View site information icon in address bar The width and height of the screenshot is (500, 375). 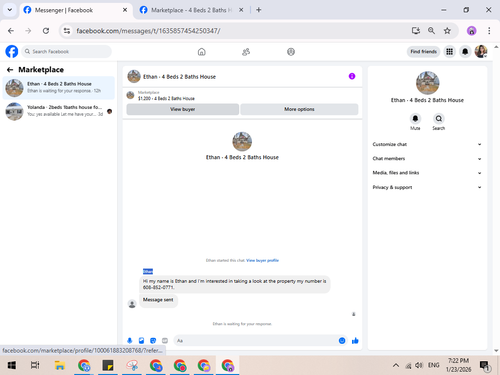pyautogui.click(x=67, y=31)
